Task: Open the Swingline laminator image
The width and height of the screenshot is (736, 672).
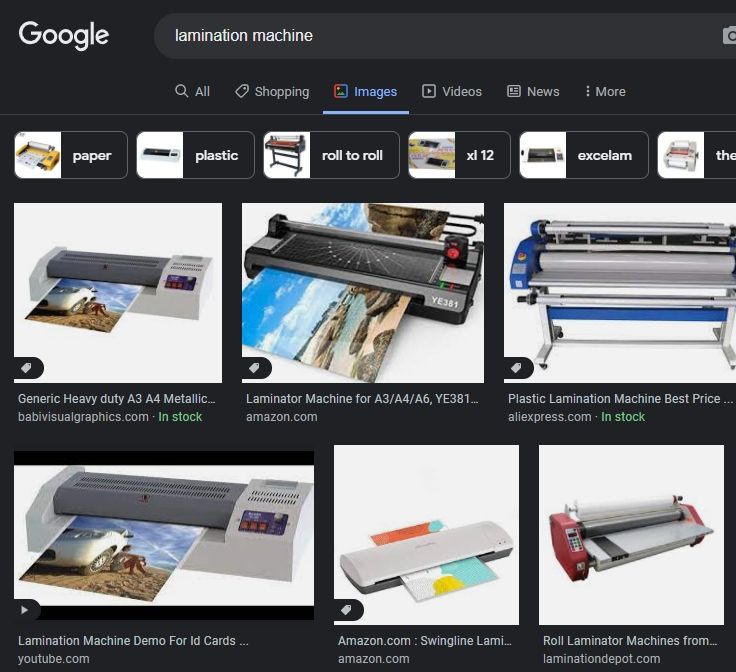Action: click(x=426, y=535)
